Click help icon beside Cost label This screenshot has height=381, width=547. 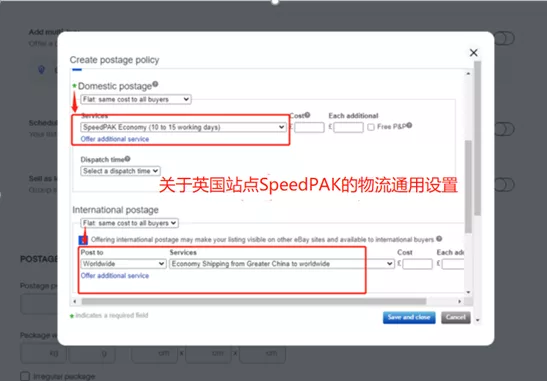click(307, 115)
